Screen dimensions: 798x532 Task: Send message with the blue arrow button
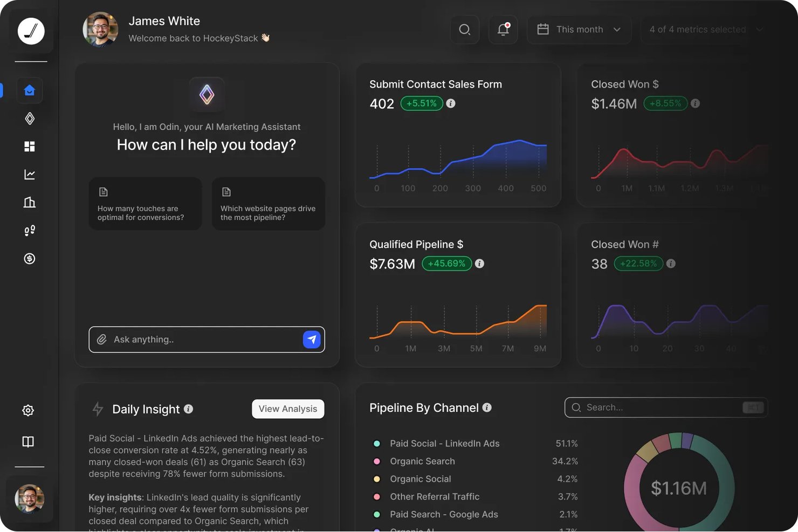point(312,340)
